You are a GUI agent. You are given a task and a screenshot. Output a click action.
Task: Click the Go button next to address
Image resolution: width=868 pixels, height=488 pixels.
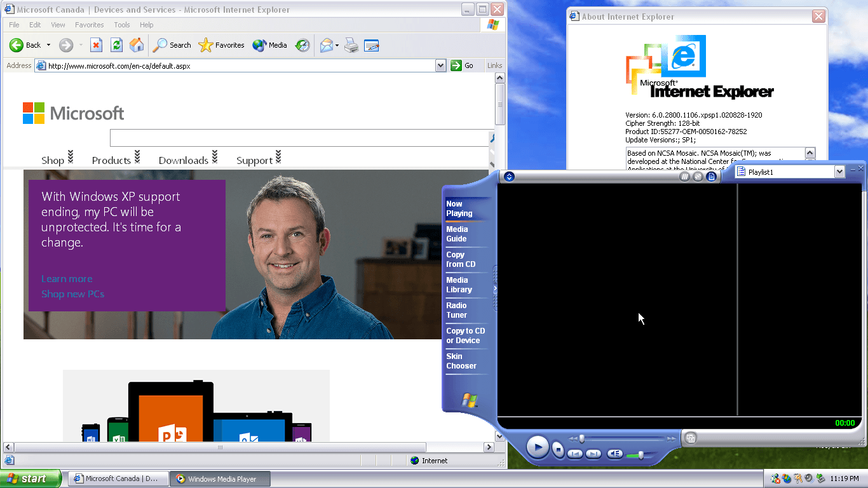click(x=463, y=65)
